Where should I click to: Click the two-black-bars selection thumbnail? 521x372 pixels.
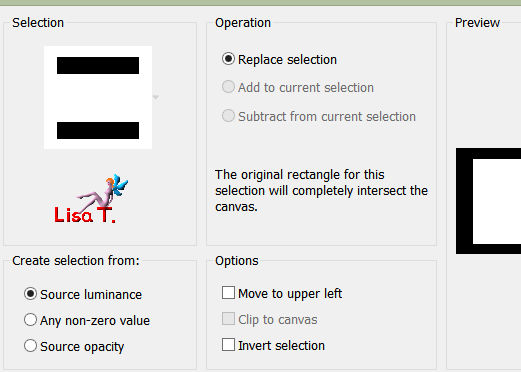click(x=98, y=97)
